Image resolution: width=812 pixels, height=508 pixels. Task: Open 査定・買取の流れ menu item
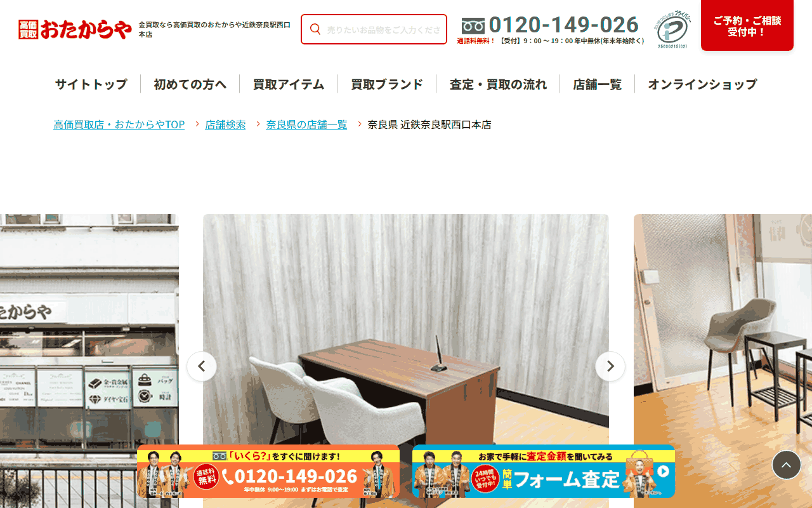coord(498,84)
